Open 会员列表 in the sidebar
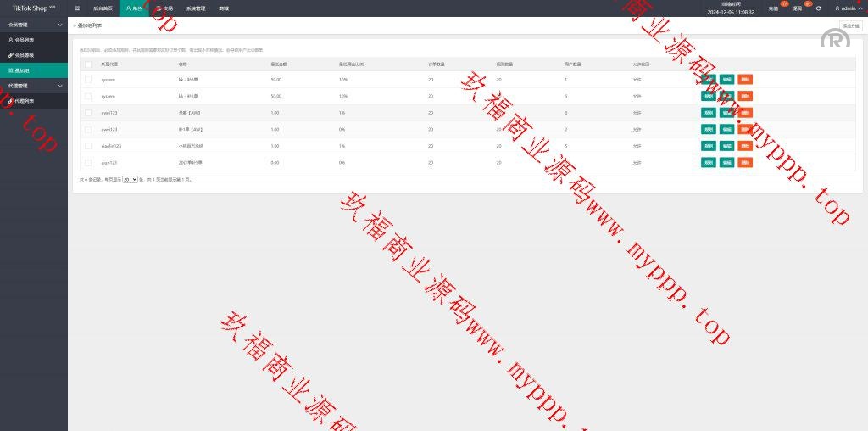This screenshot has width=868, height=431. click(x=25, y=40)
